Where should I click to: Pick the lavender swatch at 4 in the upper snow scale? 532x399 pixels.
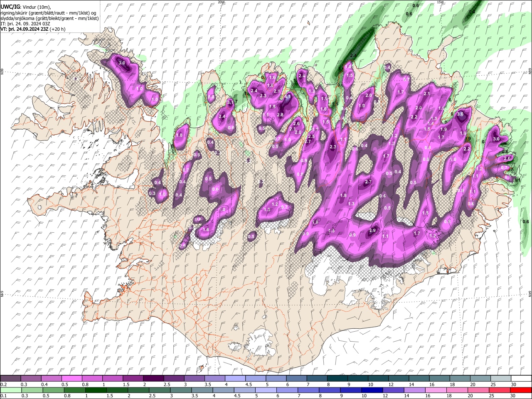(235, 379)
